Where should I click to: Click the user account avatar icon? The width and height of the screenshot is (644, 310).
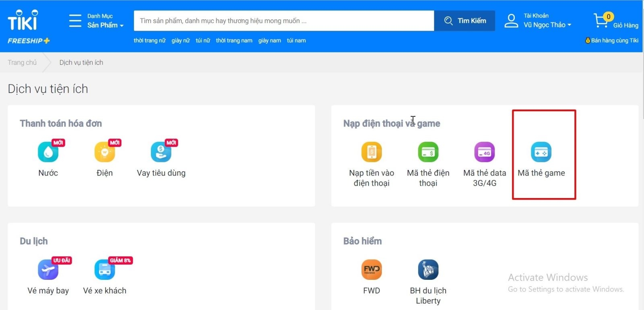pyautogui.click(x=511, y=21)
